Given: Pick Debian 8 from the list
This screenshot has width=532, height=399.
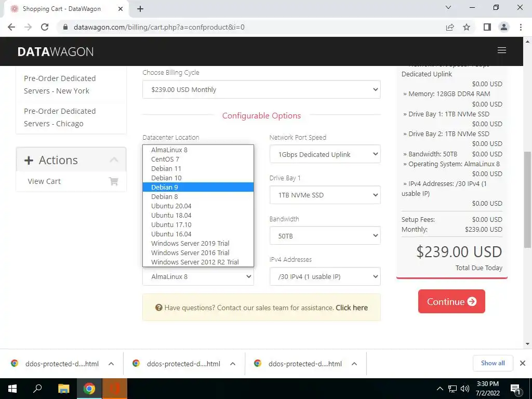Looking at the screenshot, I should point(198,196).
